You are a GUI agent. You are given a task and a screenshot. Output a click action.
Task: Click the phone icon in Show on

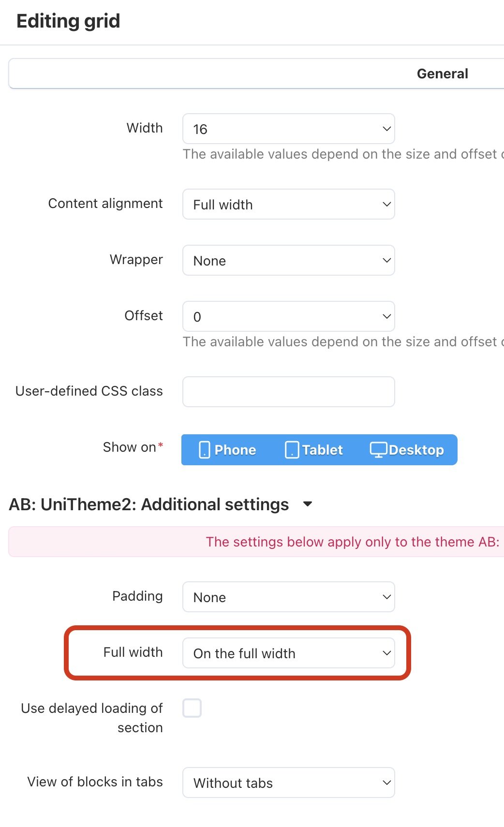pyautogui.click(x=205, y=450)
